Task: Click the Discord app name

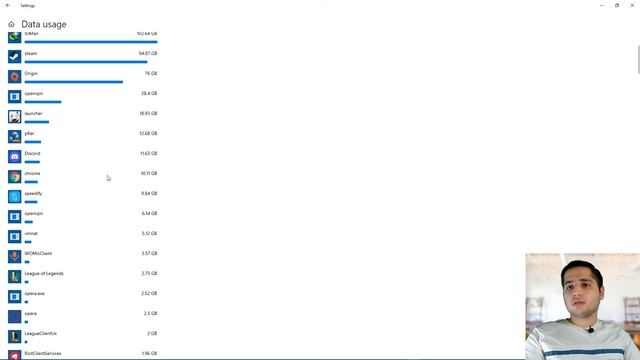Action: pyautogui.click(x=32, y=153)
